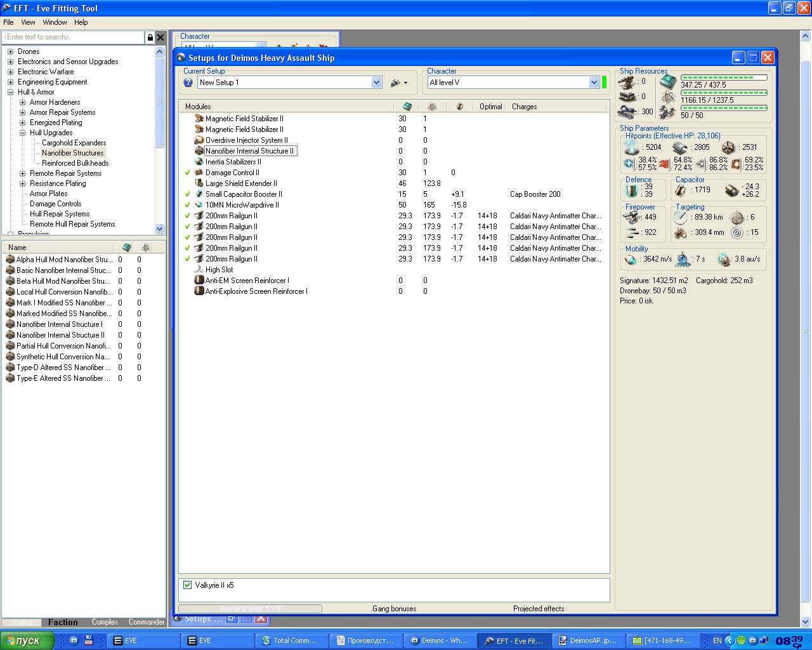Sort modules by the CPU column icon
Screen dimensions: 812x650
pos(407,107)
